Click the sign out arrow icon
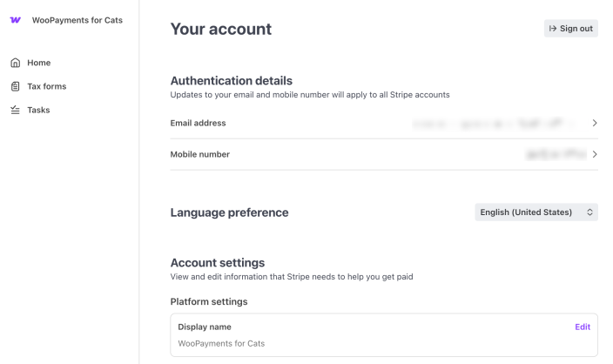613x364 pixels. (552, 29)
